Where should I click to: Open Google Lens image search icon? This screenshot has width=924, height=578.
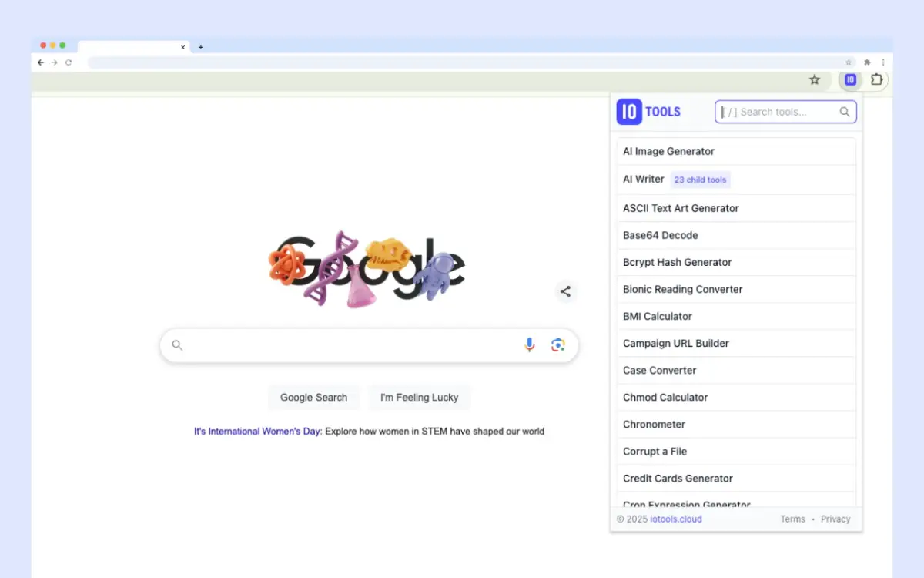pos(558,345)
